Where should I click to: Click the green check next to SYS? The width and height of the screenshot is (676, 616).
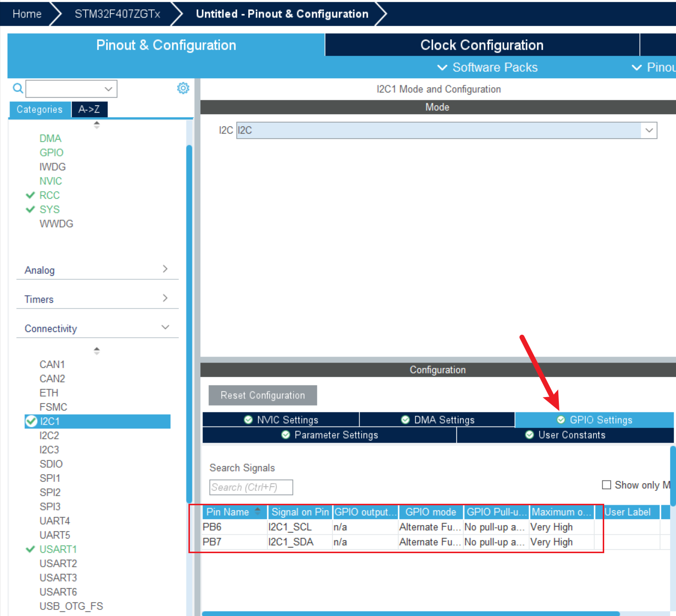click(x=30, y=209)
